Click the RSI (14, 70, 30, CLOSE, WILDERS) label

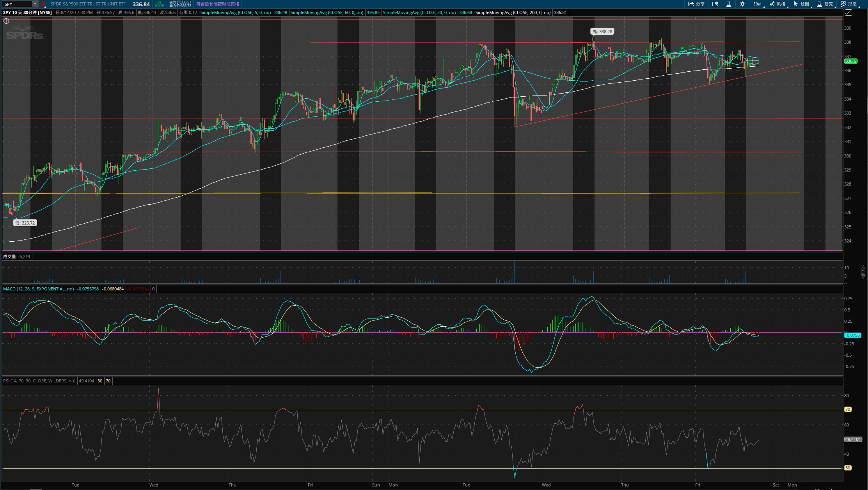pyautogui.click(x=39, y=381)
